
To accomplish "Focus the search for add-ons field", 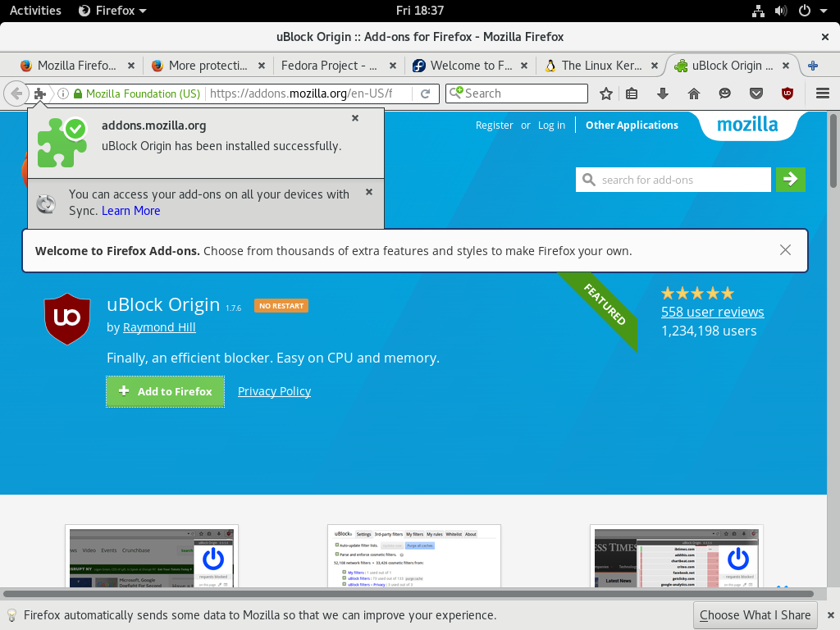I will (x=673, y=180).
